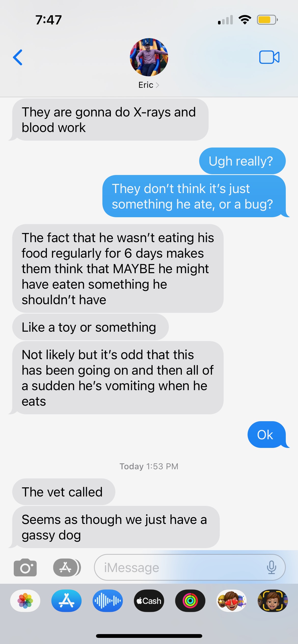Open the Fitness activity rings app
298x644 pixels.
190,601
